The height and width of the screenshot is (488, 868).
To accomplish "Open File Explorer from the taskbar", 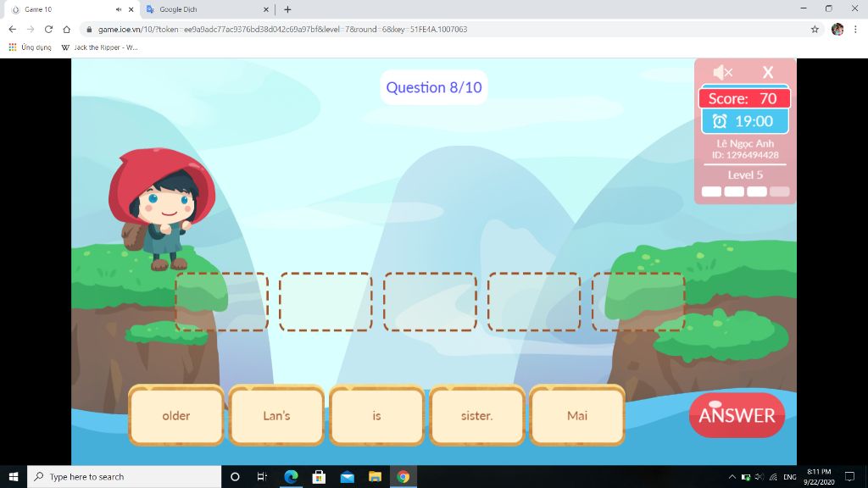I will point(375,476).
